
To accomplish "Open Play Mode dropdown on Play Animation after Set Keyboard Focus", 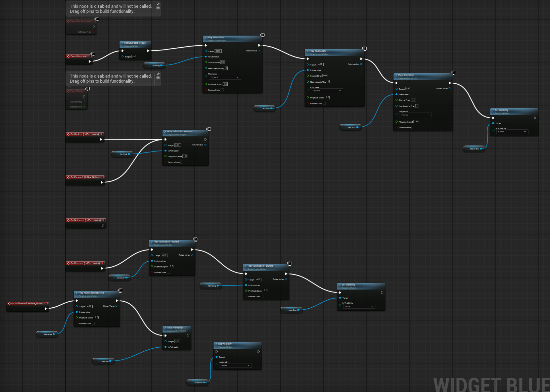I will (x=225, y=77).
